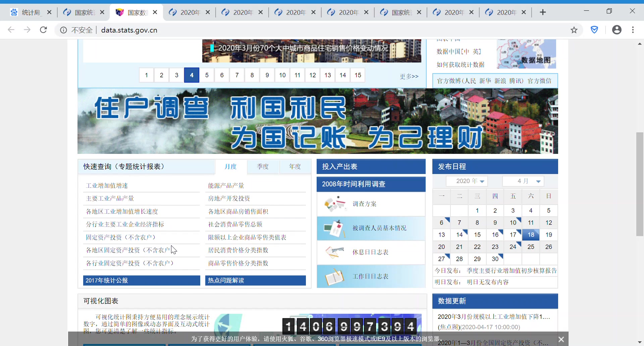Switch to the 月度 tab
Viewport: 644px width, 346px height.
click(x=230, y=167)
